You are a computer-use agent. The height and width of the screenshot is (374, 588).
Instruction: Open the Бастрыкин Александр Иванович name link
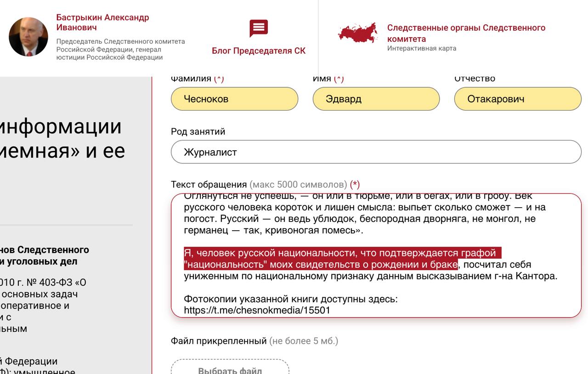pos(102,23)
